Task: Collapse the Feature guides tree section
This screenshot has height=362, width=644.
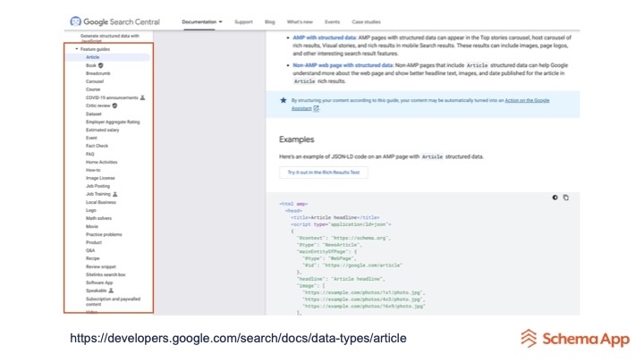Action: tap(77, 49)
